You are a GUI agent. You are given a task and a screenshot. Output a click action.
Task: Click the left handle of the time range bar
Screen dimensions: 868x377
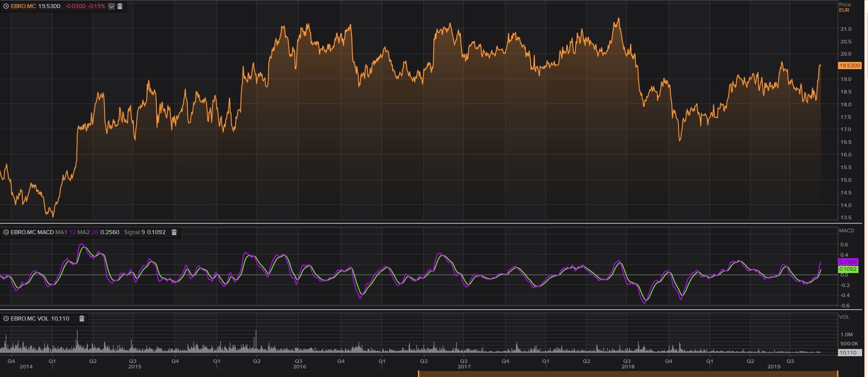coord(419,374)
